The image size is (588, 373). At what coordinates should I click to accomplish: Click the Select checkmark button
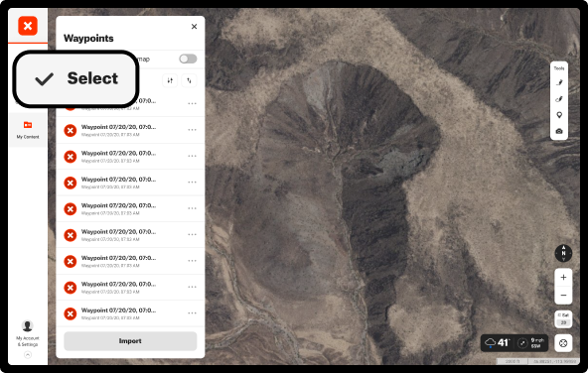pos(76,78)
